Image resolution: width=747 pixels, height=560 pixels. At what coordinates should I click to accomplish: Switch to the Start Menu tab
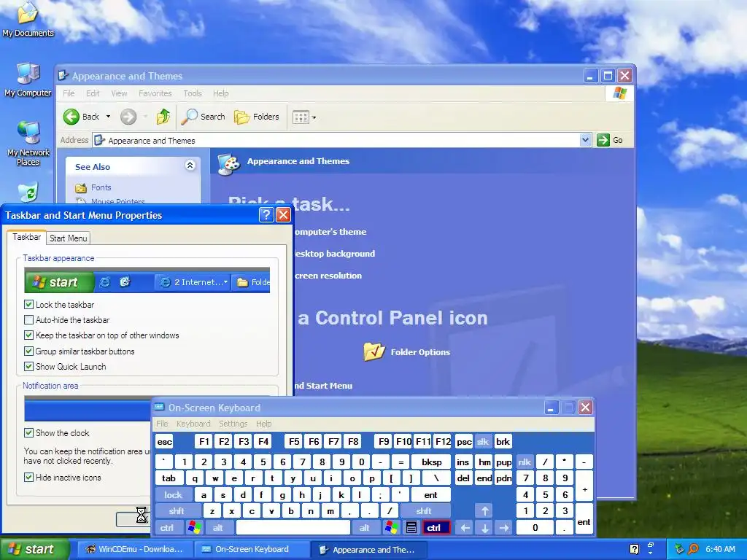tap(68, 238)
